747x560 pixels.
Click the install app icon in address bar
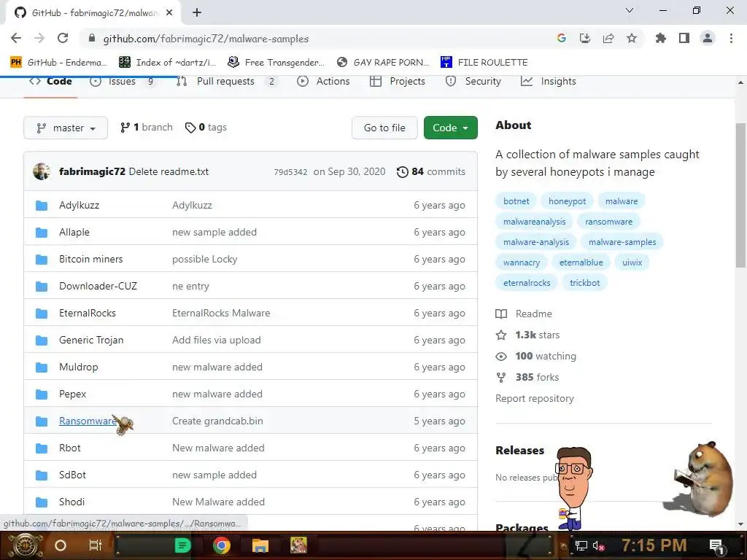[585, 38]
